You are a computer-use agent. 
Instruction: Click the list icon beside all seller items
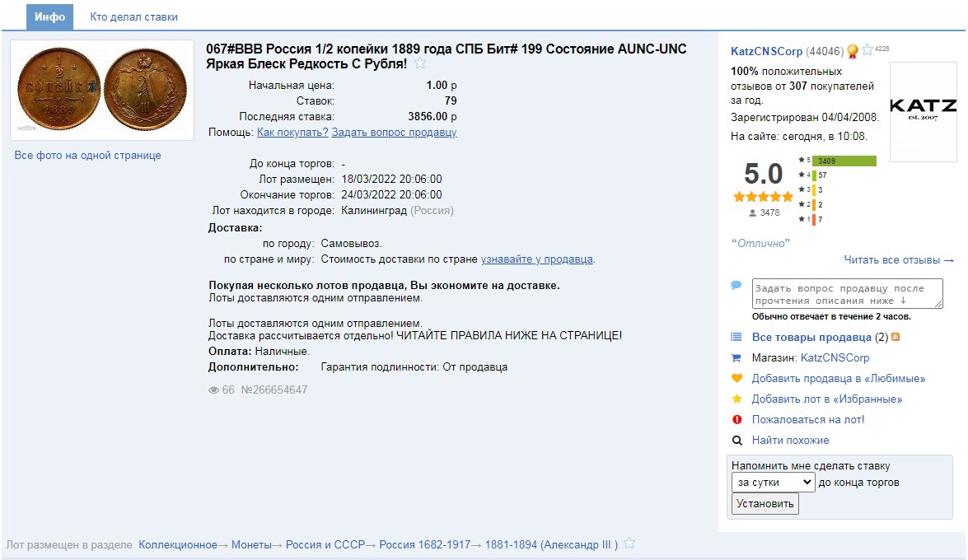(737, 338)
